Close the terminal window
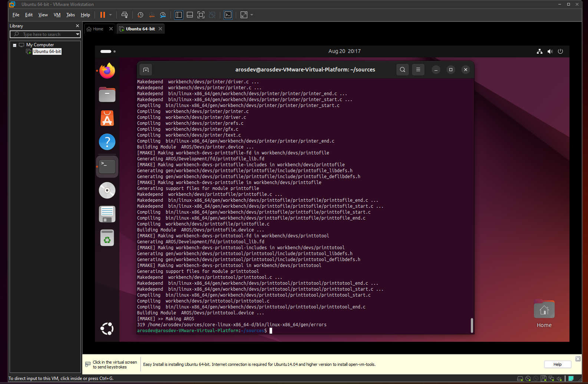This screenshot has width=588, height=384. tap(466, 70)
